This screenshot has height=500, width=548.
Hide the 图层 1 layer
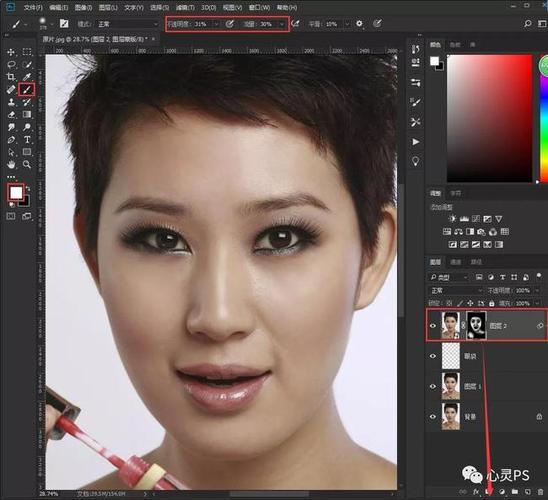[x=433, y=386]
